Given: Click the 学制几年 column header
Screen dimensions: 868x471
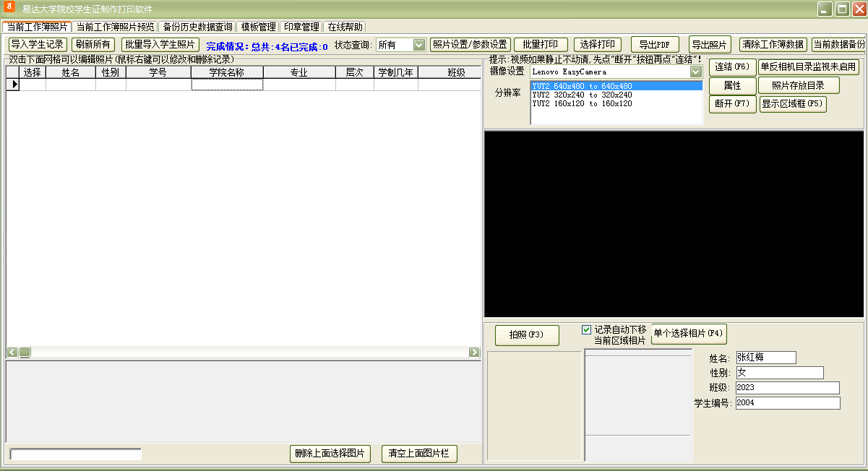Looking at the screenshot, I should point(396,73).
